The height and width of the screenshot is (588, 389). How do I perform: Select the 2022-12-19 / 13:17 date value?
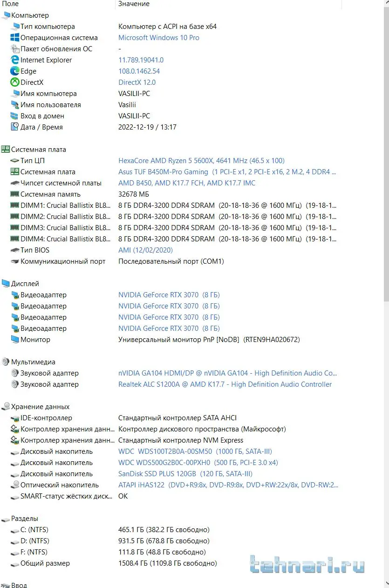click(147, 127)
